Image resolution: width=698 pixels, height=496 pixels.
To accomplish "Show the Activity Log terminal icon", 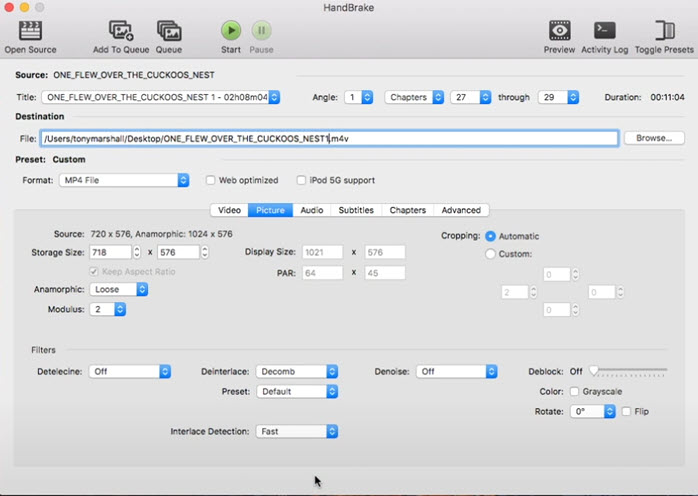I will coord(604,30).
